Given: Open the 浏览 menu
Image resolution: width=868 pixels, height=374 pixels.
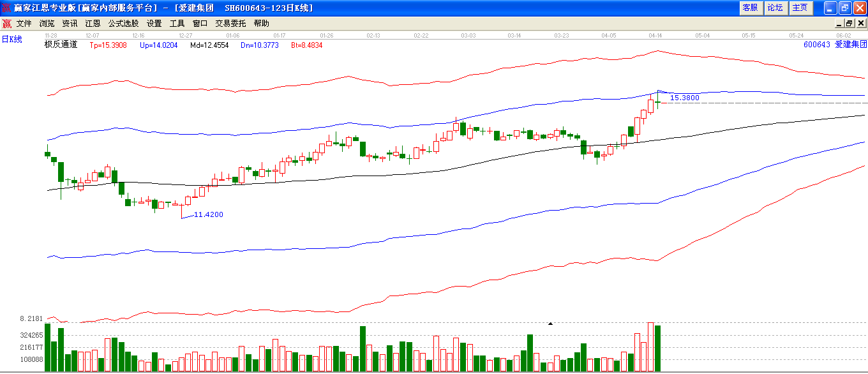Looking at the screenshot, I should pos(47,23).
